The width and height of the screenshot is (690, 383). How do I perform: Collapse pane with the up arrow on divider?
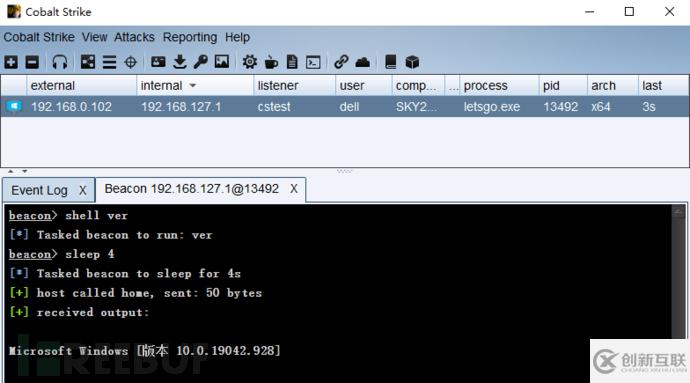[x=11, y=171]
